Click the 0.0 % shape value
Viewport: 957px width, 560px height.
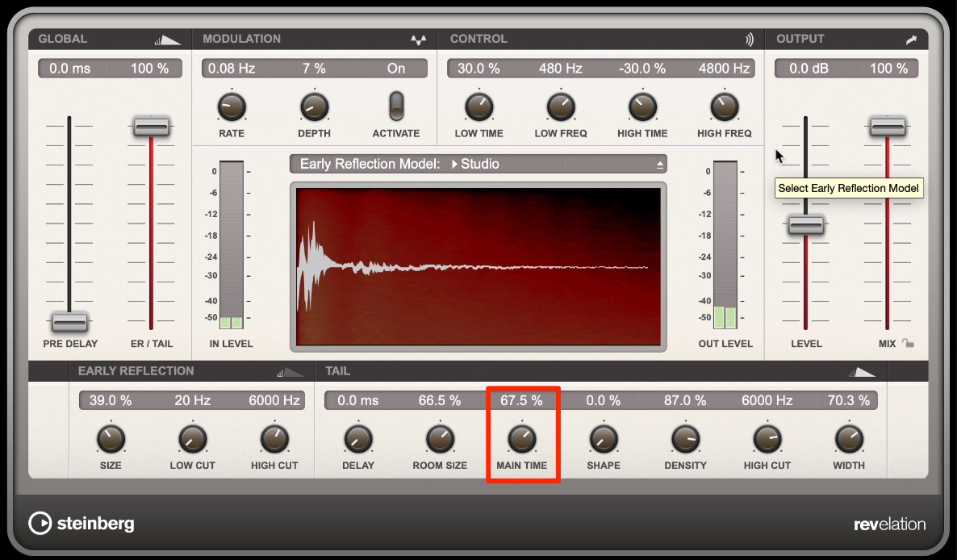tap(603, 400)
